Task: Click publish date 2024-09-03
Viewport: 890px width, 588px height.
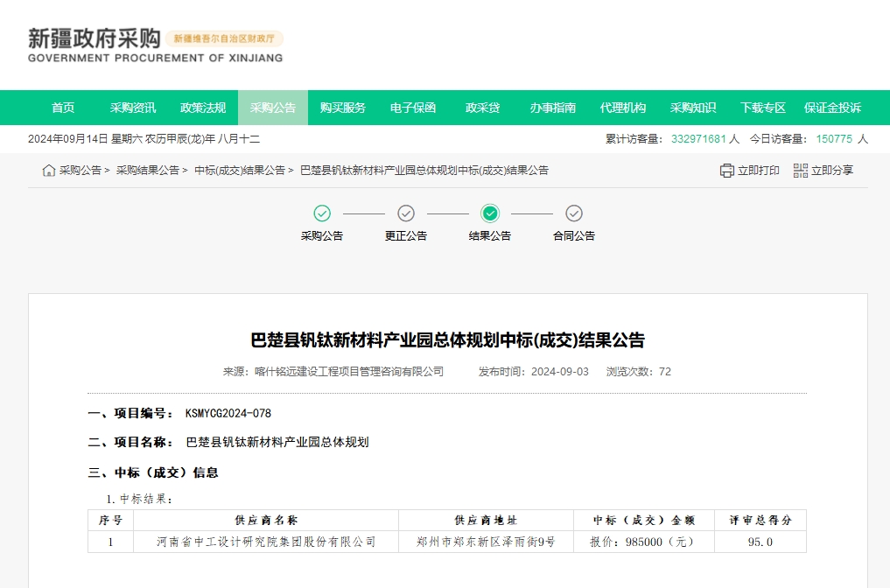Action: 560,372
